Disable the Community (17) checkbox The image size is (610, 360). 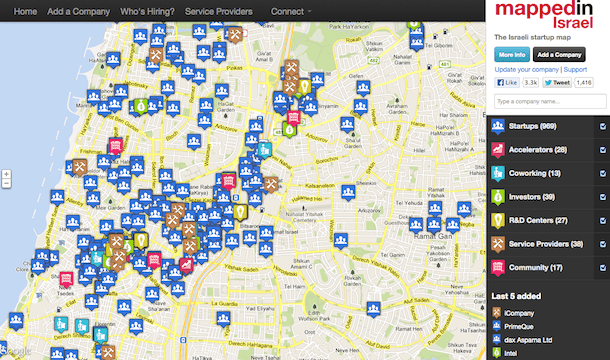[603, 268]
